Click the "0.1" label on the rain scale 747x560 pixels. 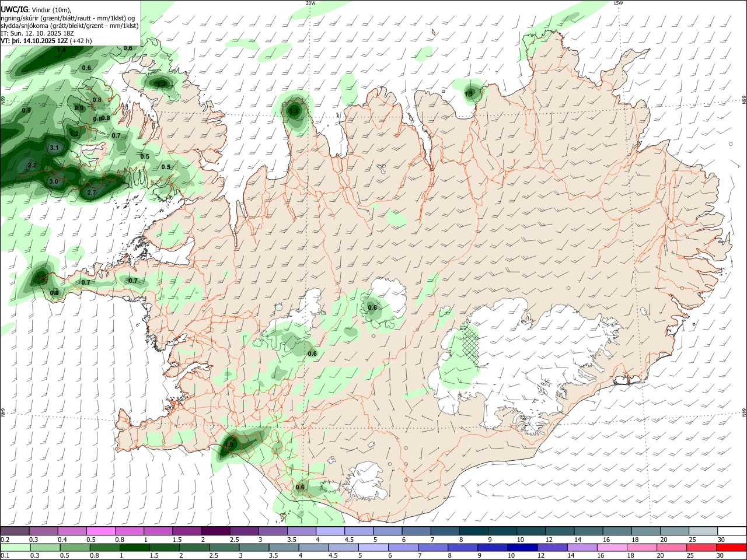pyautogui.click(x=5, y=556)
